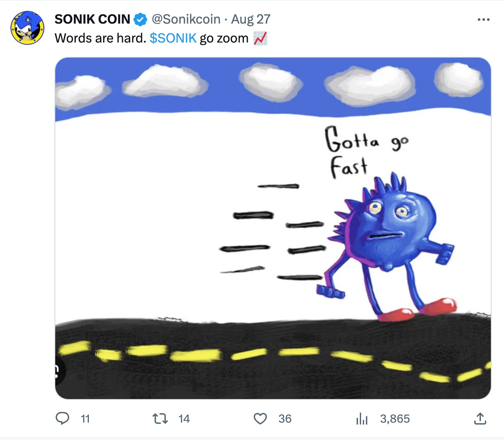
Task: Click the @Sonikcoin handle
Action: pos(186,19)
